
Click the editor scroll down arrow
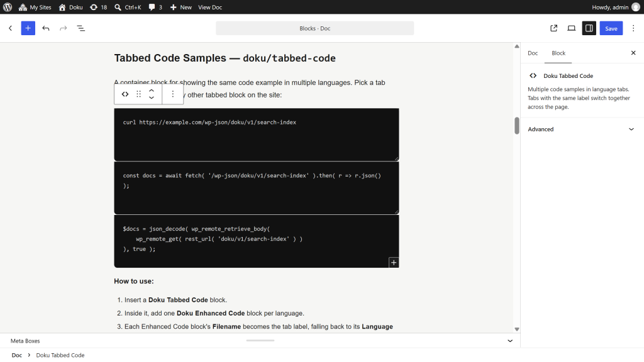(x=517, y=329)
